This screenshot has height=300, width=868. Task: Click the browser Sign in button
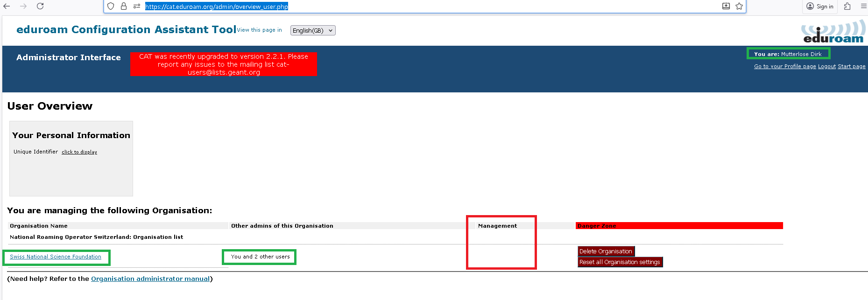[820, 6]
